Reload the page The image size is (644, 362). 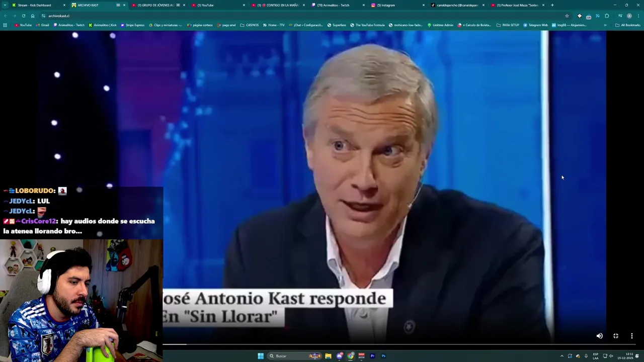pos(23,16)
